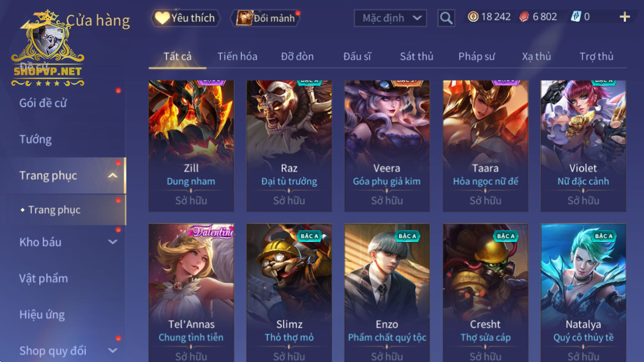This screenshot has height=362, width=644.
Task: Select the Zill Dung nham skin card
Action: pos(191,146)
